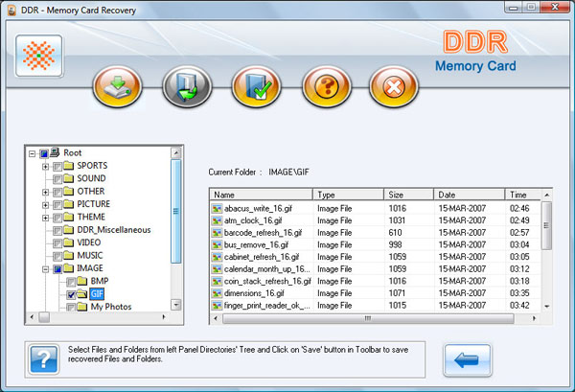Screen dimensions: 575x392
Task: Click the file icon of bus_remove_16.gif
Action: (217, 245)
